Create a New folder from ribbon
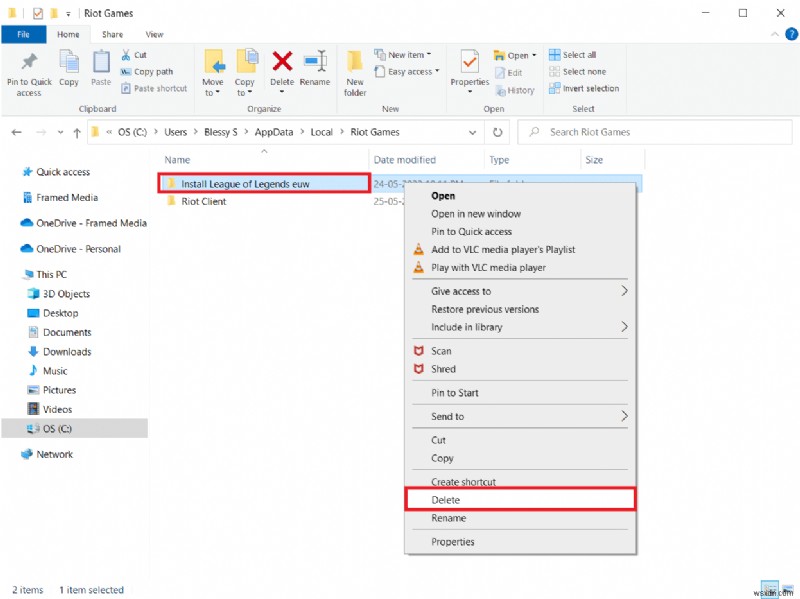The image size is (800, 599). (355, 73)
